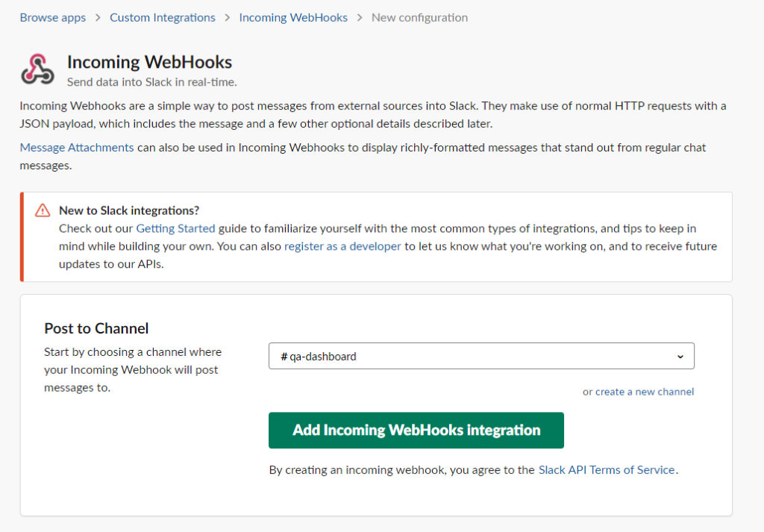Click New to Slack integrations? heading
The height and width of the screenshot is (532, 764).
[129, 210]
